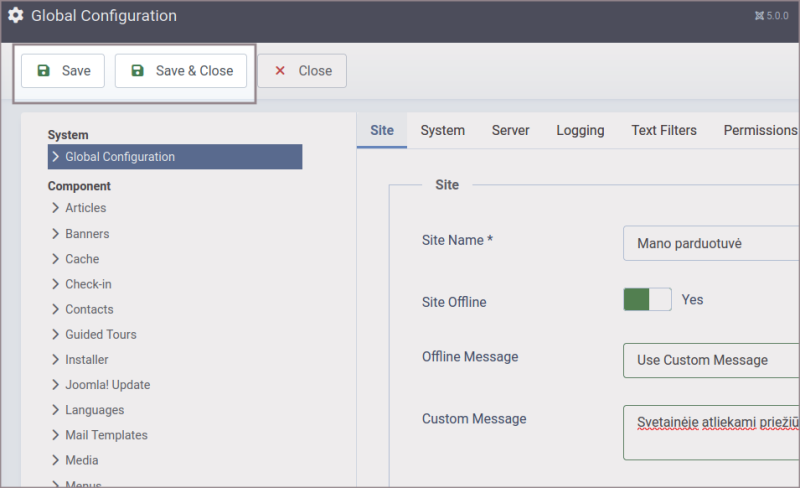Image resolution: width=800 pixels, height=488 pixels.
Task: Click the chevron beside Guided Tours
Action: (x=56, y=334)
